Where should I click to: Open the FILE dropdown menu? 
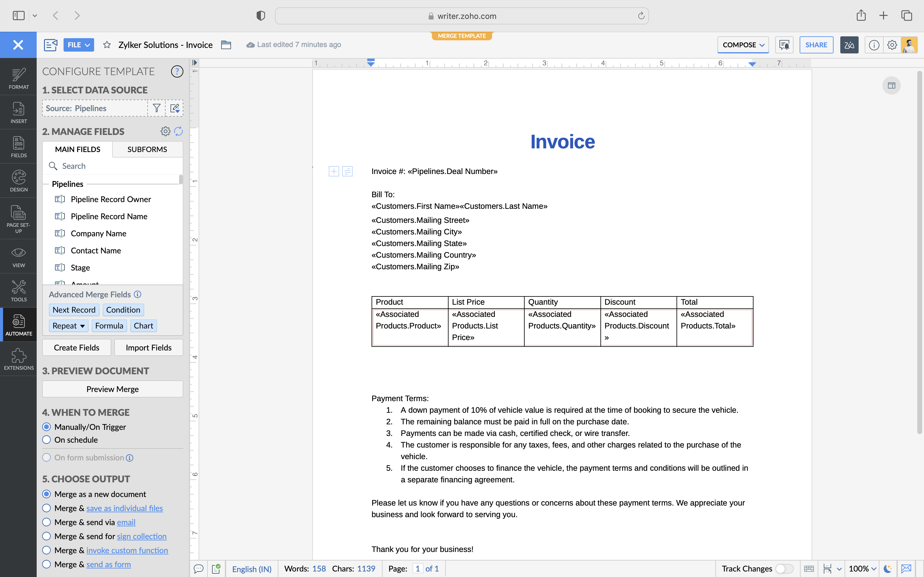pos(79,45)
